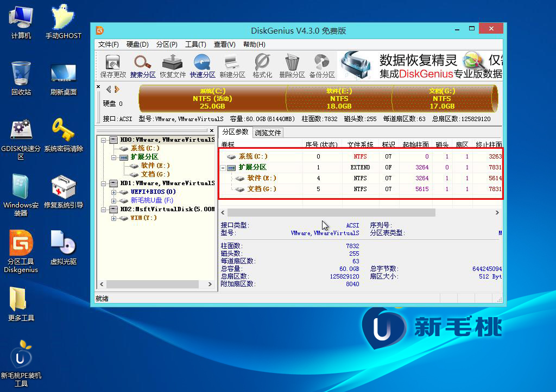The width and height of the screenshot is (556, 392).
Task: Launch the Recover Files (恢复文件) tool
Action: (173, 66)
